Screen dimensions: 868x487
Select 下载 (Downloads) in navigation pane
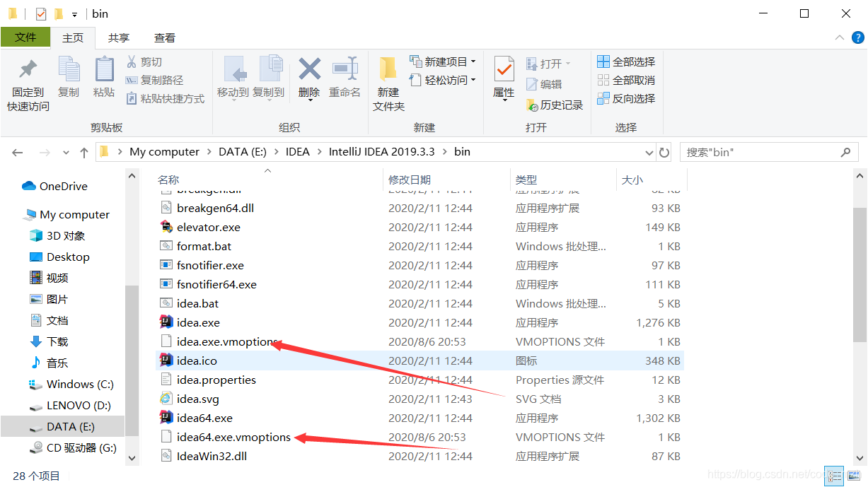(49, 342)
